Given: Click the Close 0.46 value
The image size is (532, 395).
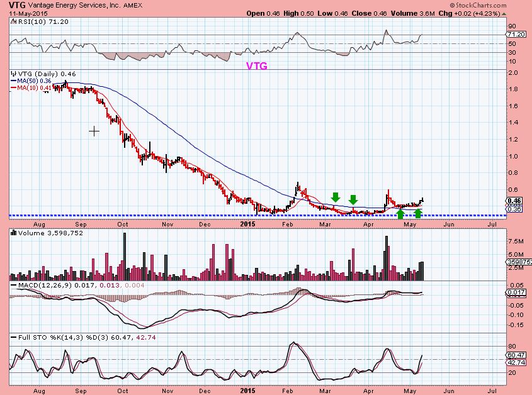Looking at the screenshot, I should pos(369,14).
